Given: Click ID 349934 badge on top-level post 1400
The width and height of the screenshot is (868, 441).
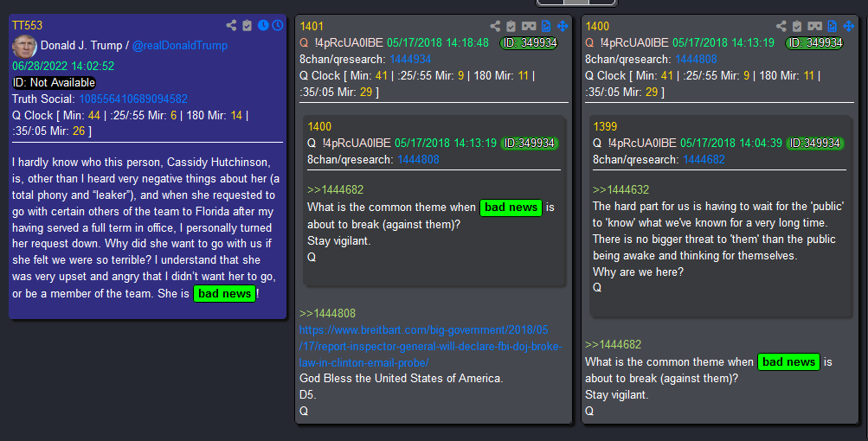Looking at the screenshot, I should click(x=814, y=42).
